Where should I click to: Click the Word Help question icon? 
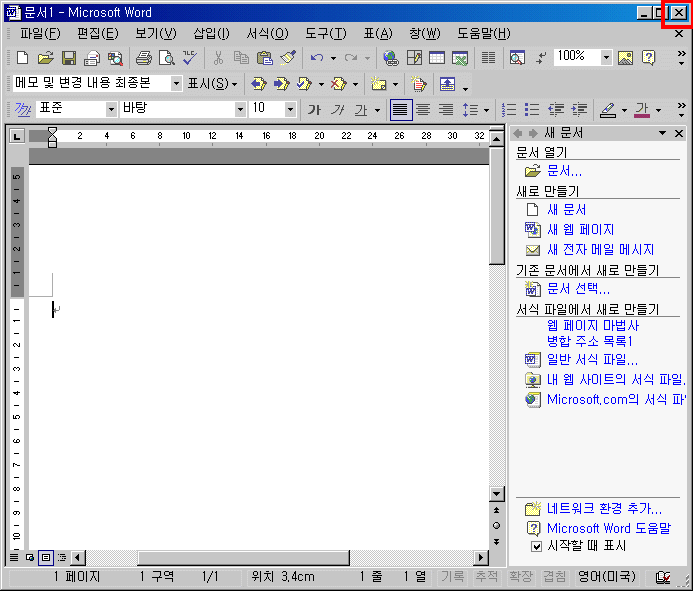tap(648, 58)
